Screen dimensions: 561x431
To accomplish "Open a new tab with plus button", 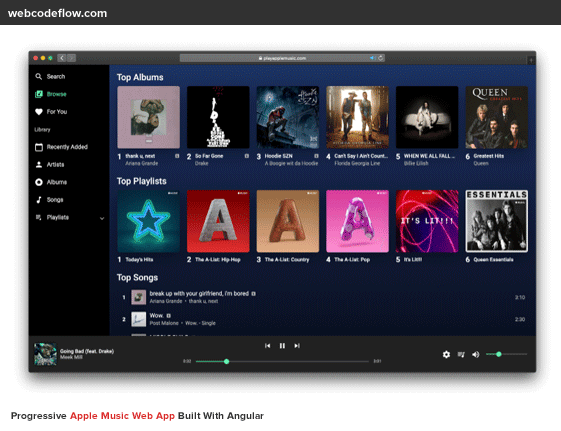I will click(531, 60).
